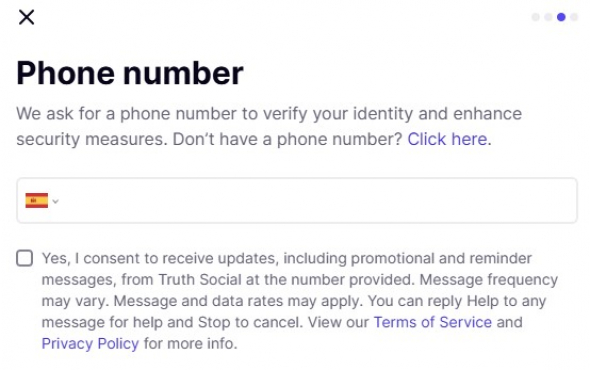
Task: Click the 'Don't have a phone number?' text
Action: point(287,139)
